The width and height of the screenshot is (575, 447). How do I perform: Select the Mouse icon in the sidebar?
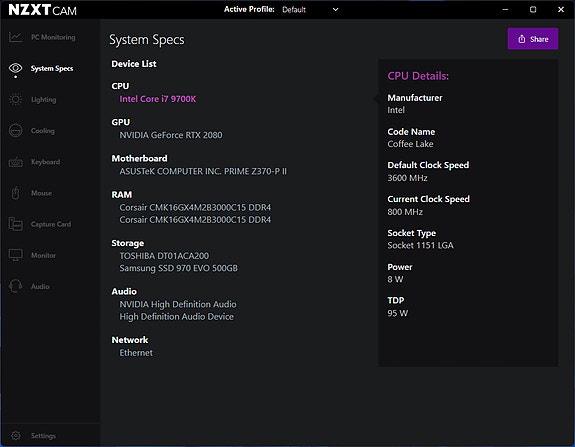coord(15,193)
